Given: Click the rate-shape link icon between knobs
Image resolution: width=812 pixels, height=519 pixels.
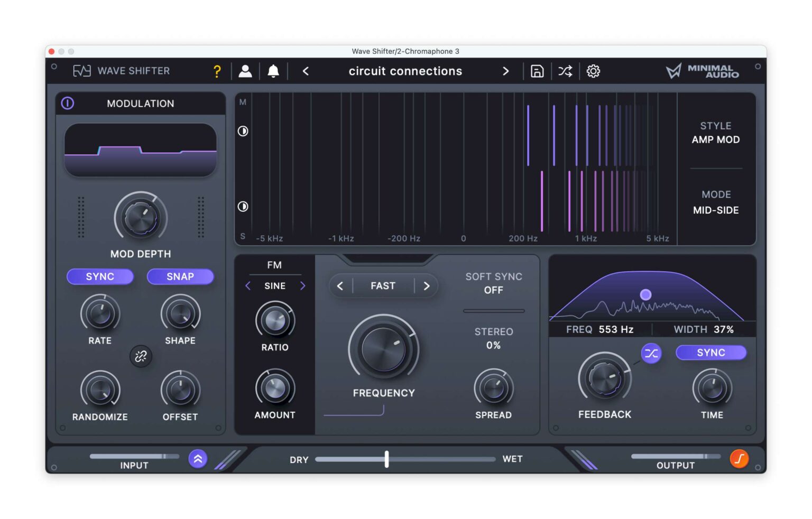Looking at the screenshot, I should [140, 357].
